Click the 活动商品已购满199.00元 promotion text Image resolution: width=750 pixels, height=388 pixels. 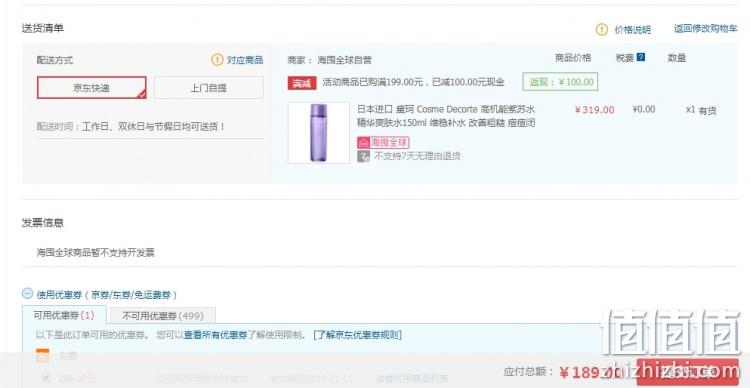413,82
